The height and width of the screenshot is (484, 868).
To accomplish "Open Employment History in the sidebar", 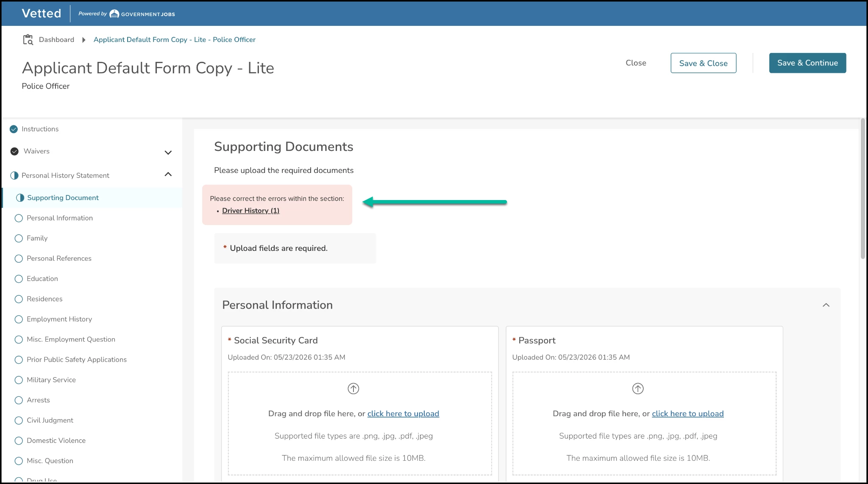I will click(x=59, y=319).
